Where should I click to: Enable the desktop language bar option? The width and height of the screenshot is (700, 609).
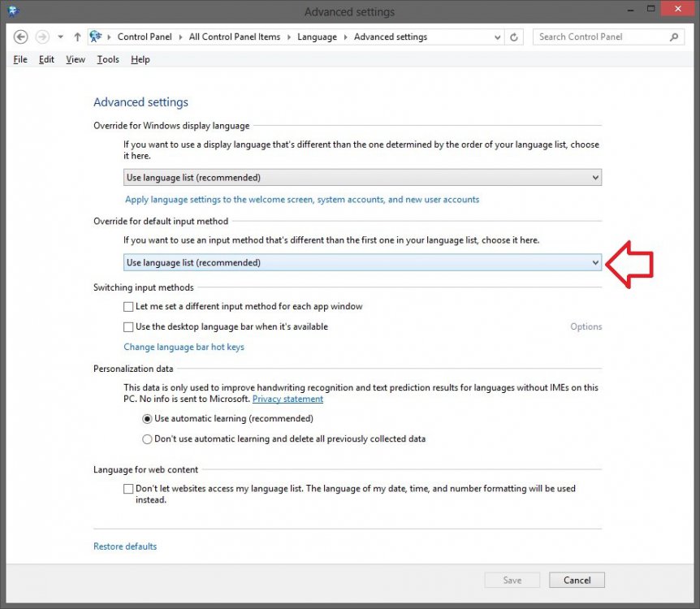tap(128, 326)
